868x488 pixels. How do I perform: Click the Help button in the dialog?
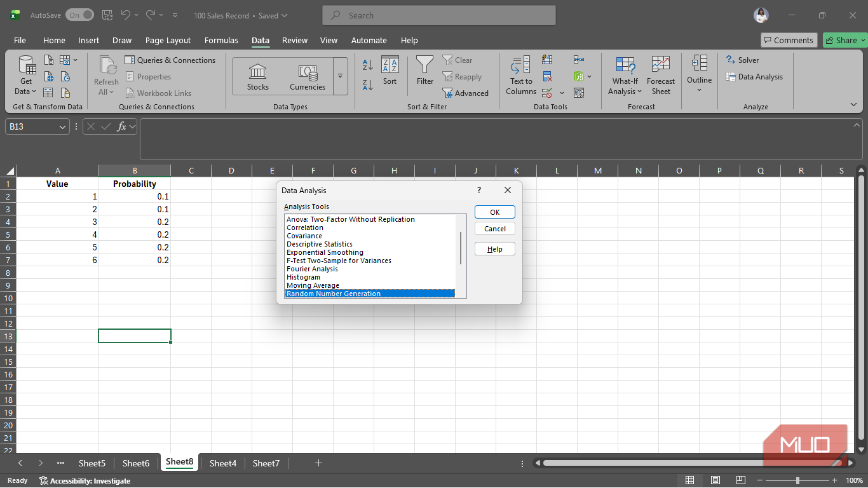click(x=495, y=249)
